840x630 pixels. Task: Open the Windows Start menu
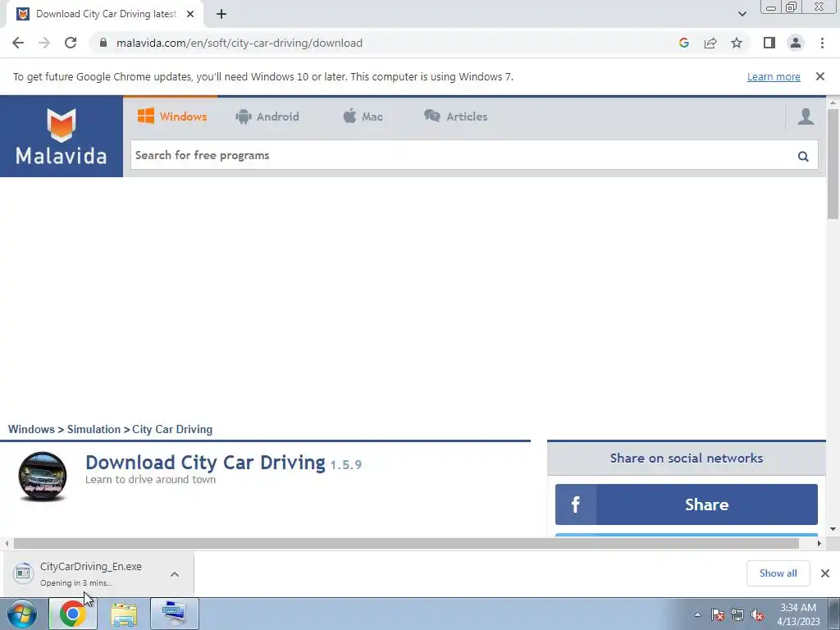coord(22,614)
